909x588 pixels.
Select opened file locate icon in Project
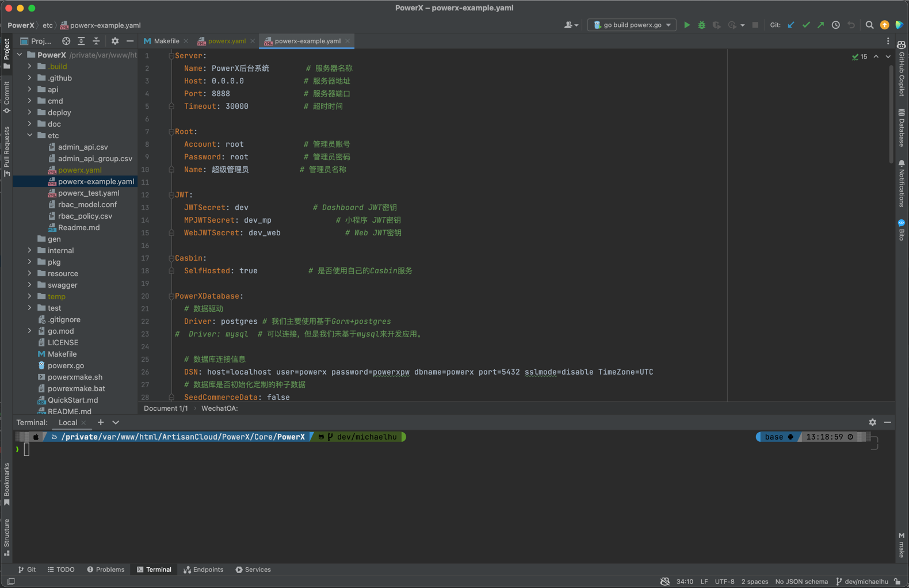(66, 41)
